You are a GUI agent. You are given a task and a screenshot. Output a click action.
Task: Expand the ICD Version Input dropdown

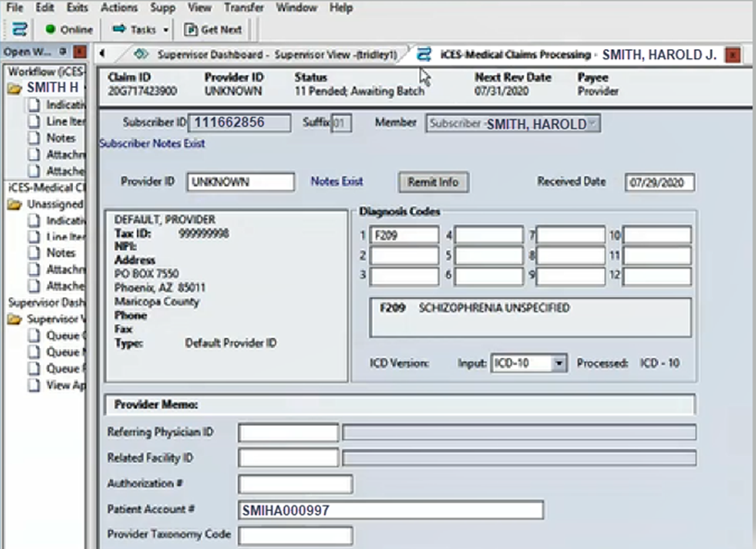[x=558, y=364]
